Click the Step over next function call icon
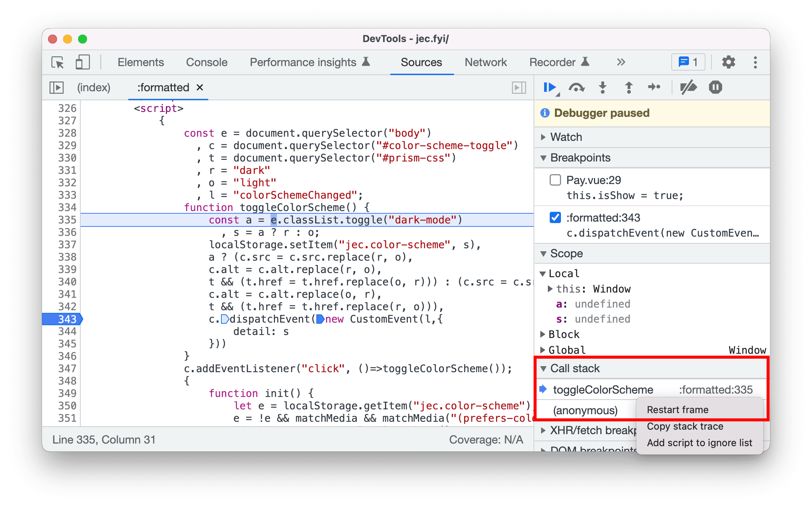 pyautogui.click(x=576, y=88)
